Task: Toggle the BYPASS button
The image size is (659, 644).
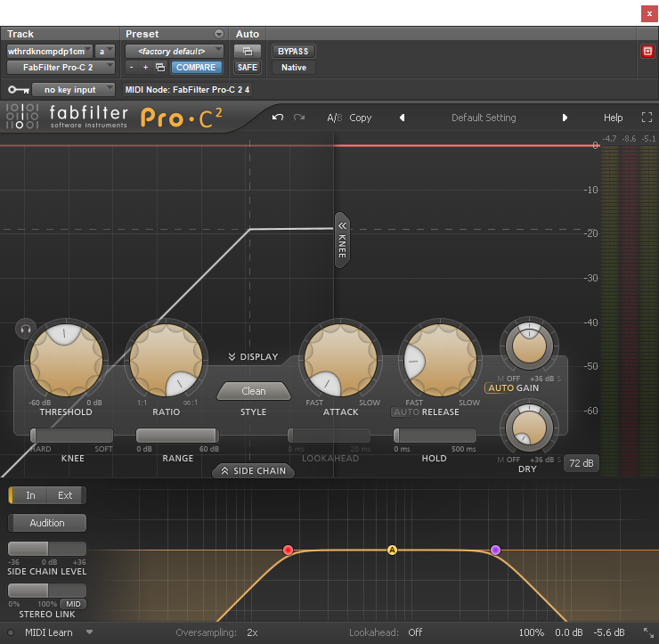Action: pyautogui.click(x=293, y=52)
